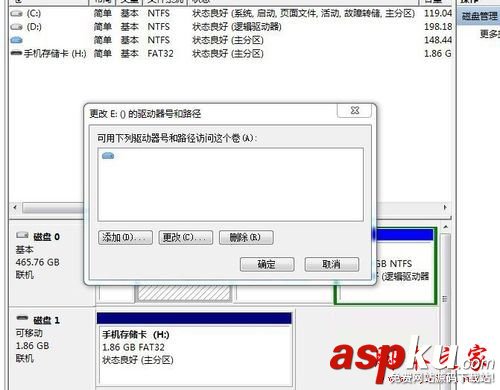Select the 磁盘 1 label
The width and height of the screenshot is (500, 390).
click(46, 320)
